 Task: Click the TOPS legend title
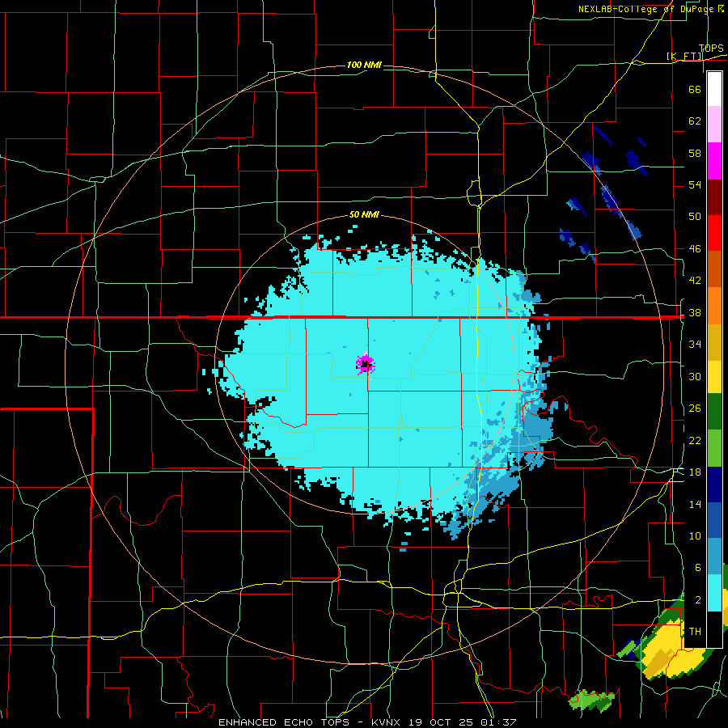tap(711, 48)
